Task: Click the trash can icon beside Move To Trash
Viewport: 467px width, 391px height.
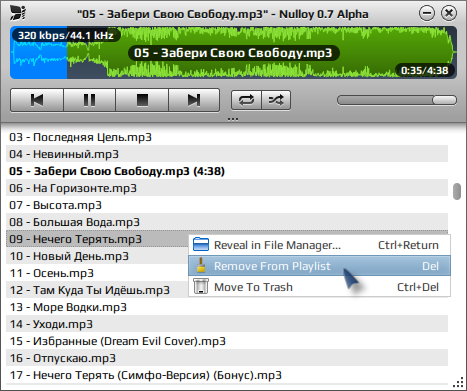Action: [201, 286]
